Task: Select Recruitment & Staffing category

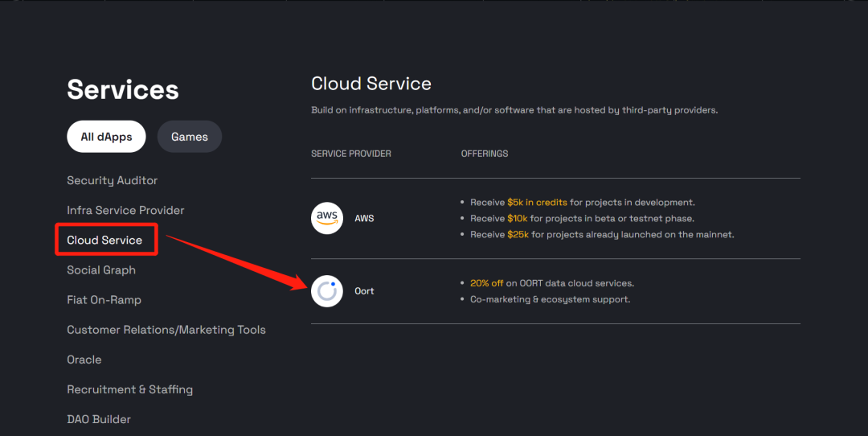Action: pos(129,389)
